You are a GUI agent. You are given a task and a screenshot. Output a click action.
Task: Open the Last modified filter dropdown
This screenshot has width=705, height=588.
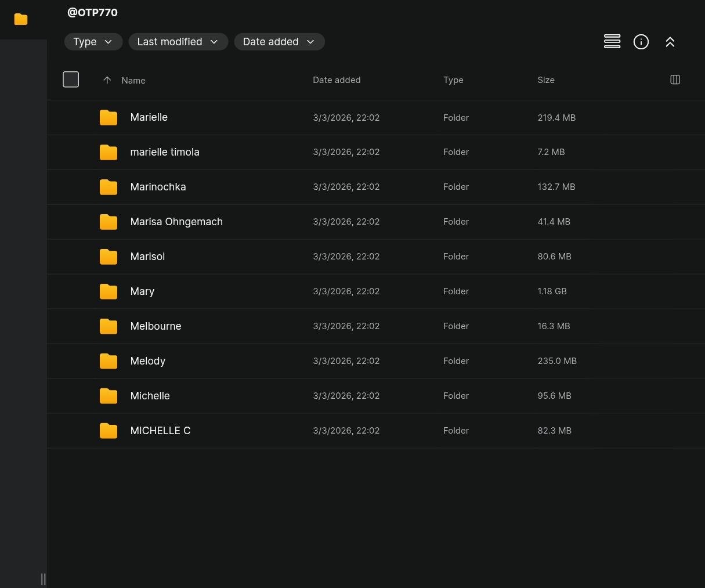tap(178, 42)
